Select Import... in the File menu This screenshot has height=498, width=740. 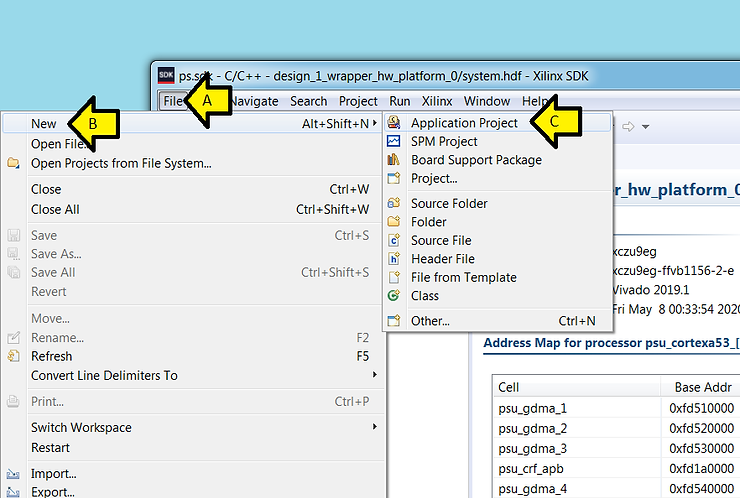53,473
